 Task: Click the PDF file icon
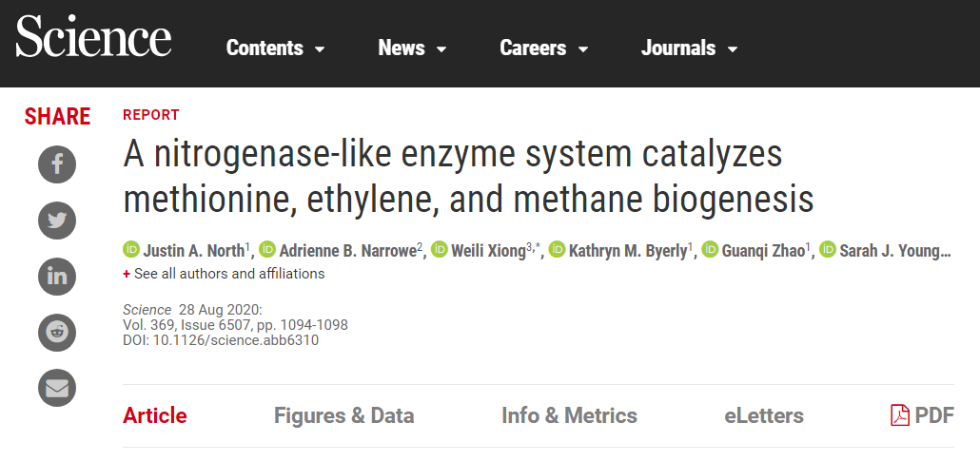point(900,415)
